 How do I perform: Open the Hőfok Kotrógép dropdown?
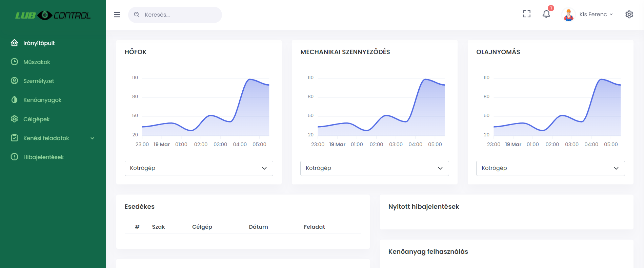(x=199, y=168)
